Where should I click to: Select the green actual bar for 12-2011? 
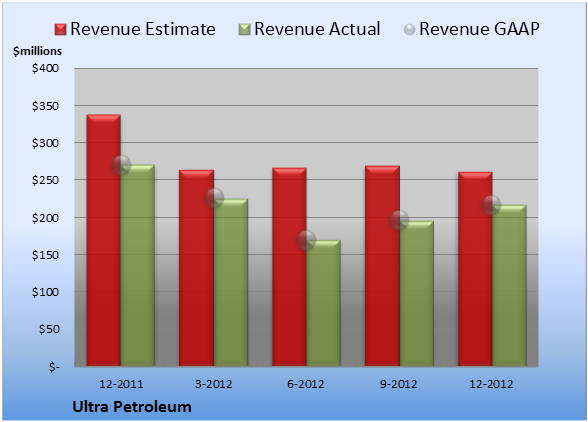(x=137, y=265)
